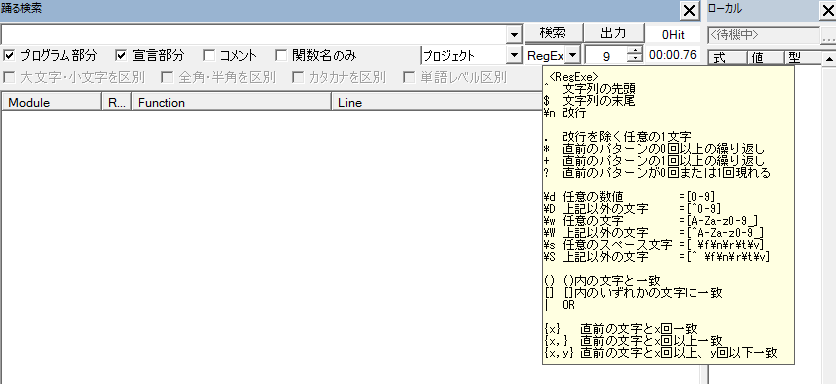Open the プロジェクト scope dropdown
Screen dimensions: 836x384
coord(514,55)
